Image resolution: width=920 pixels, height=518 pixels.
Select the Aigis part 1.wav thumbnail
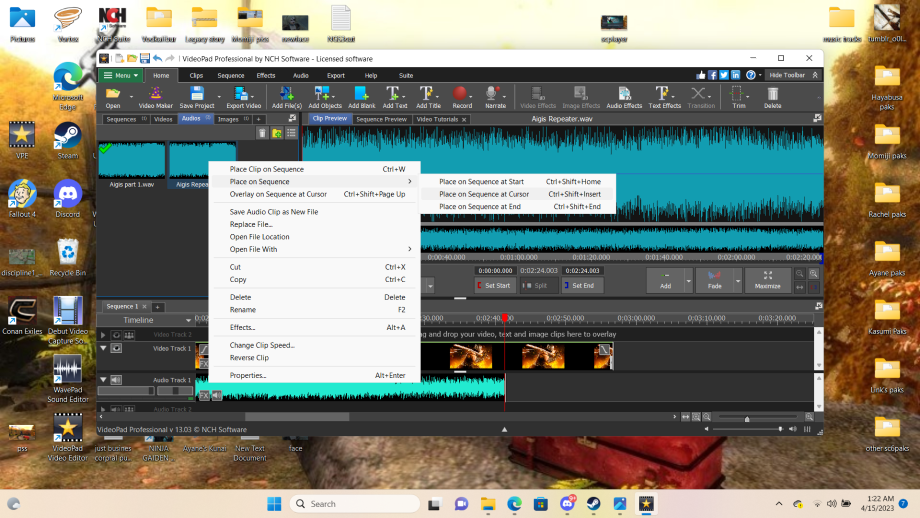(131, 160)
